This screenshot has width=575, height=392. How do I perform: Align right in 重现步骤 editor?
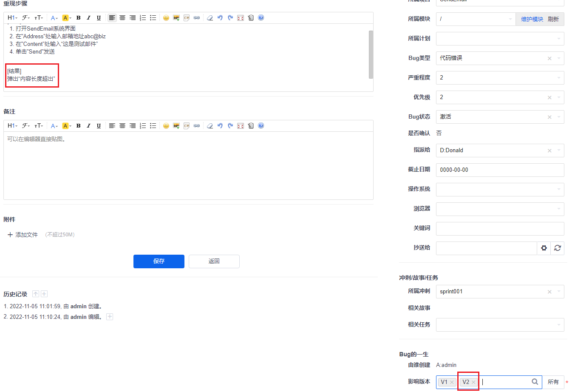[133, 18]
